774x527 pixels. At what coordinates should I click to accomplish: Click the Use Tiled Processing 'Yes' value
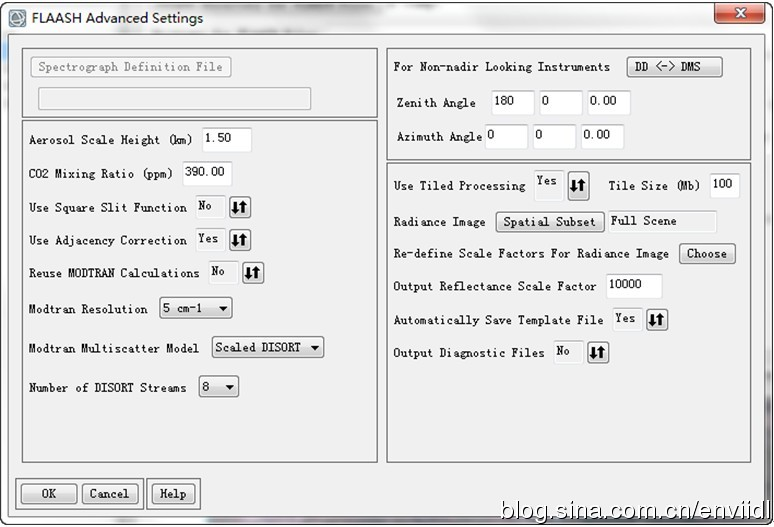pyautogui.click(x=549, y=186)
